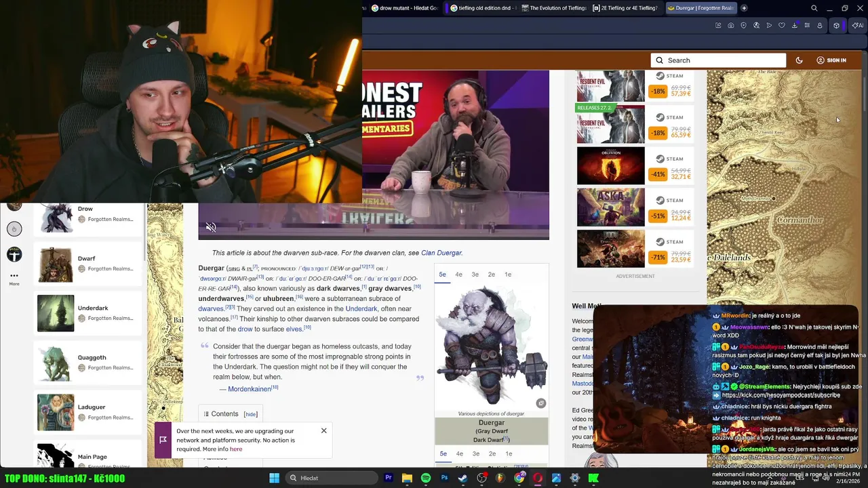Click the play-arrow player icon in toolbar
Image resolution: width=868 pixels, height=488 pixels.
(769, 26)
